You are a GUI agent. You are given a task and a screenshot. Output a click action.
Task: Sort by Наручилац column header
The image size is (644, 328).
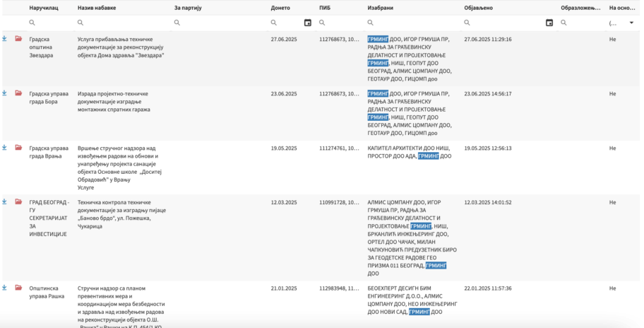44,7
